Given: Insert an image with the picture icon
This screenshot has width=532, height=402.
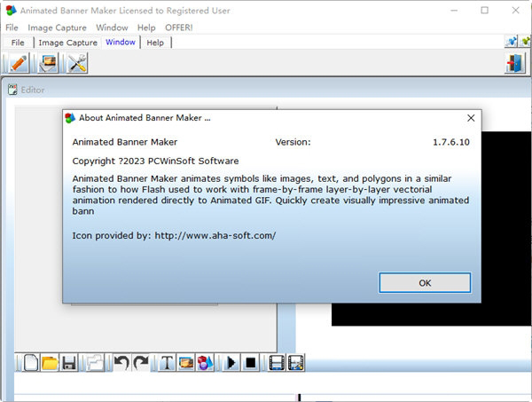Looking at the screenshot, I should coord(186,362).
